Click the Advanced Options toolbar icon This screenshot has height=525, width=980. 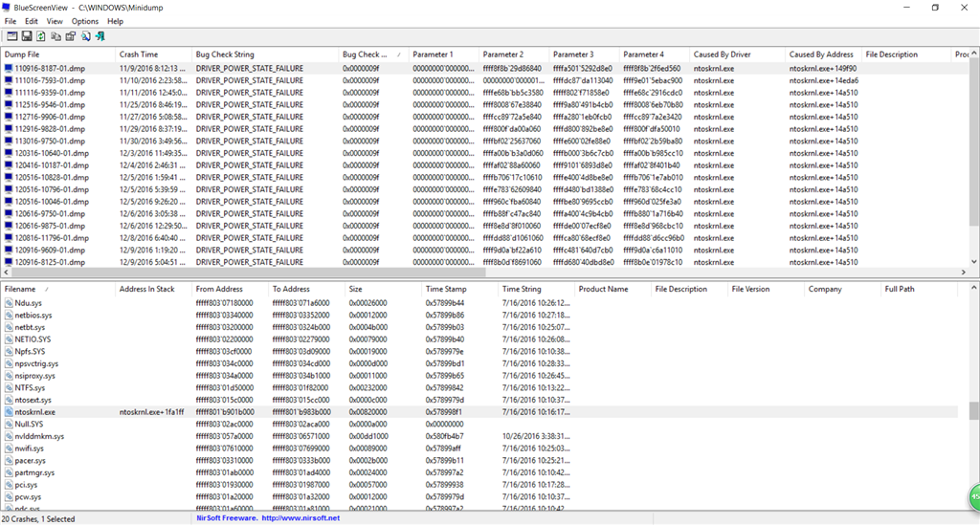click(x=11, y=36)
